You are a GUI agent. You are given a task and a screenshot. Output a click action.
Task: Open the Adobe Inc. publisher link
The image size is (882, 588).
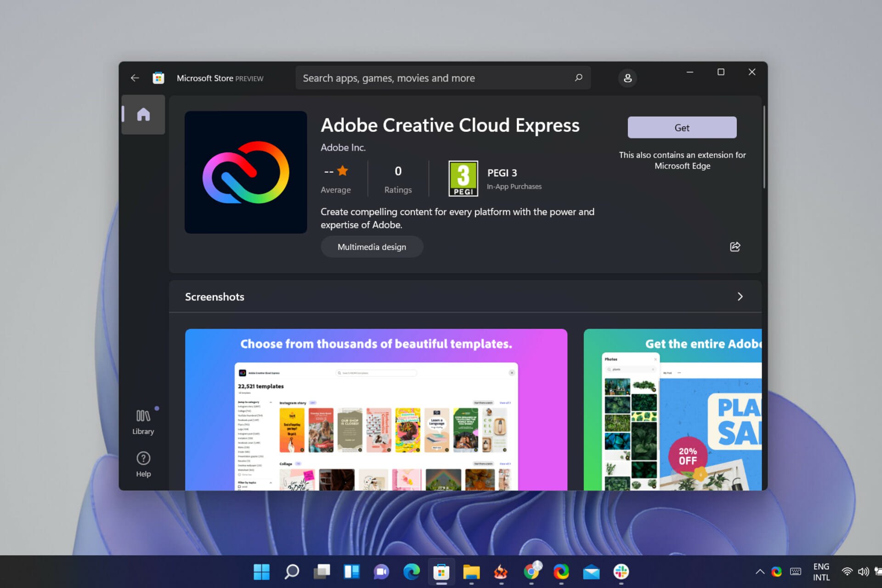pos(343,147)
